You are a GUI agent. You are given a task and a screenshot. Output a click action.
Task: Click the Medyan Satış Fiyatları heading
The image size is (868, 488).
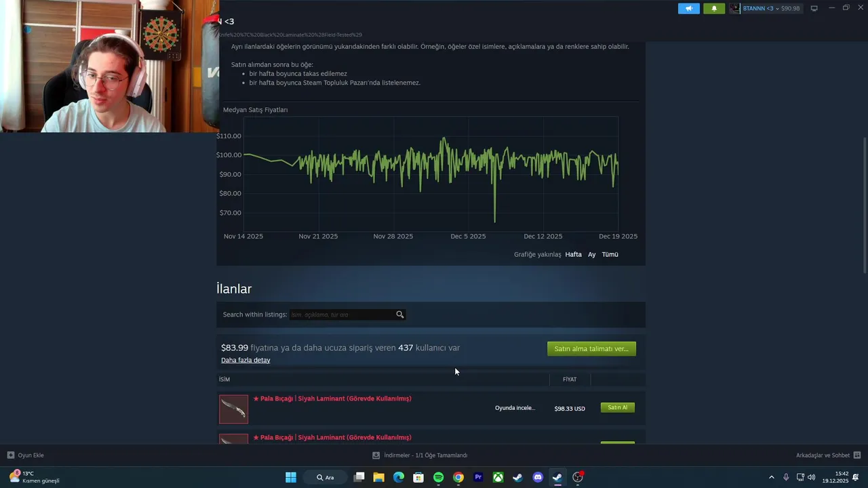255,110
